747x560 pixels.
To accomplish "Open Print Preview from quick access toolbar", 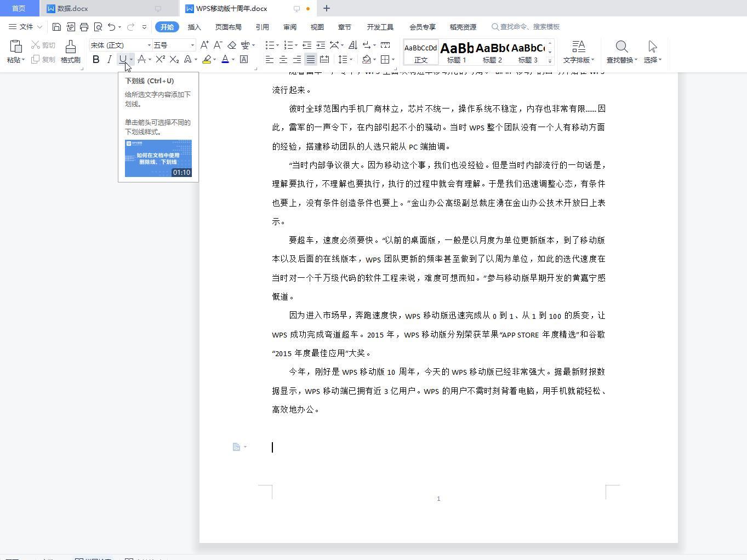I will pos(98,27).
